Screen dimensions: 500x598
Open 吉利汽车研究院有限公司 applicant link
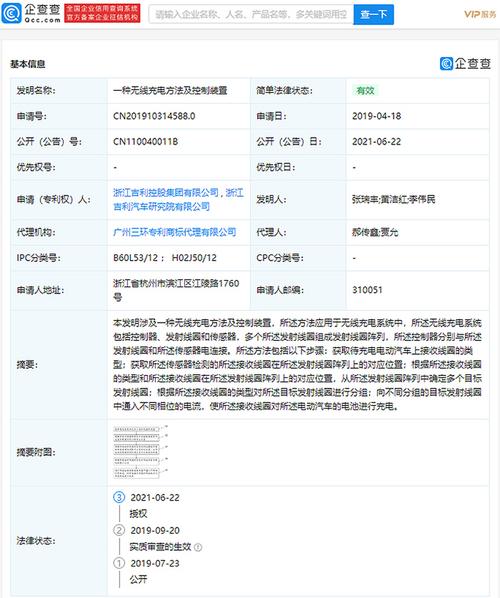(161, 207)
